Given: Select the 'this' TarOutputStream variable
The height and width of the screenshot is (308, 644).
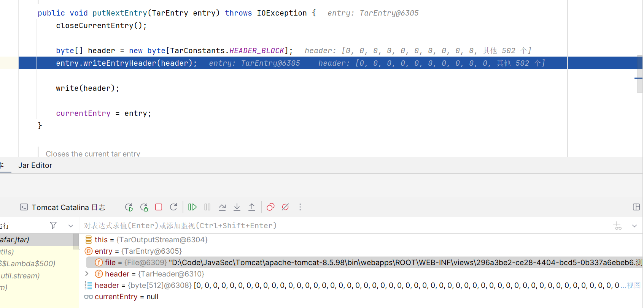Looking at the screenshot, I should (x=151, y=240).
